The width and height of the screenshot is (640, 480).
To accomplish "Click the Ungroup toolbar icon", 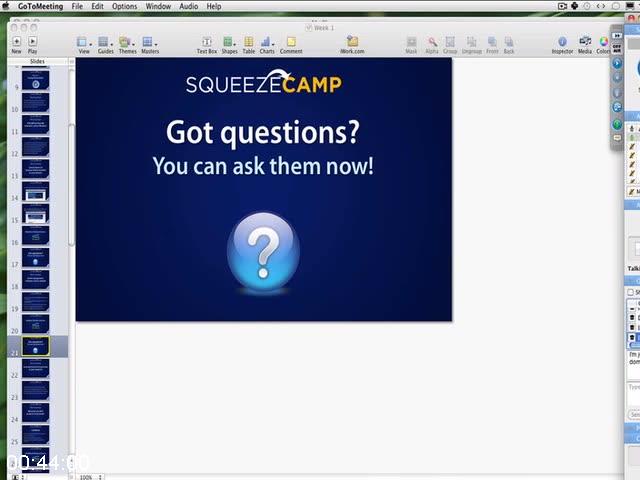I will [x=471, y=42].
